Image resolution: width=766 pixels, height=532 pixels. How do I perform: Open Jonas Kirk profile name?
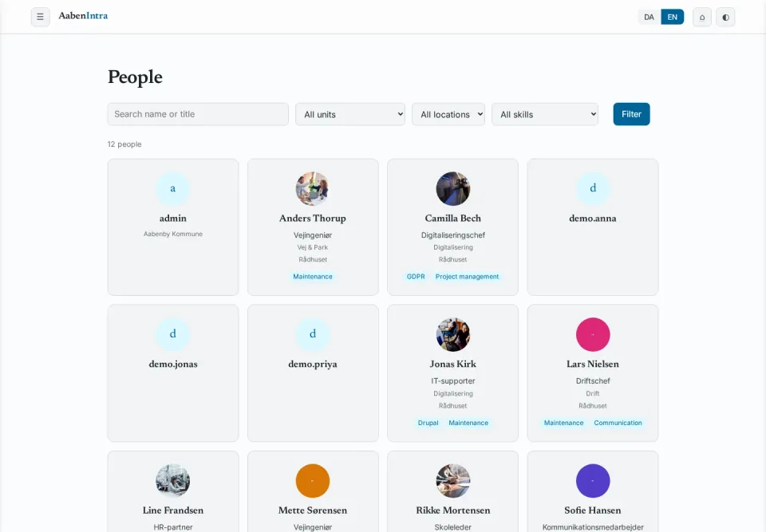click(453, 364)
